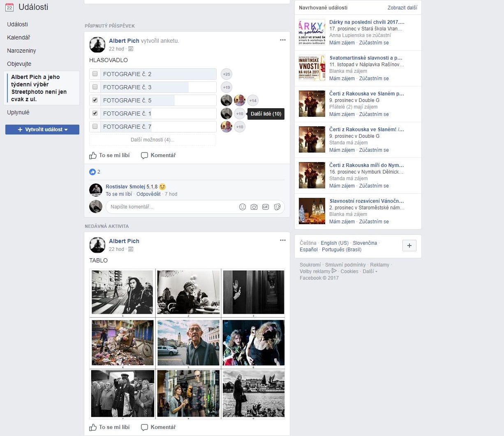This screenshot has width=504, height=436.
Task: Click the camera photo attachment icon
Action: pos(254,207)
